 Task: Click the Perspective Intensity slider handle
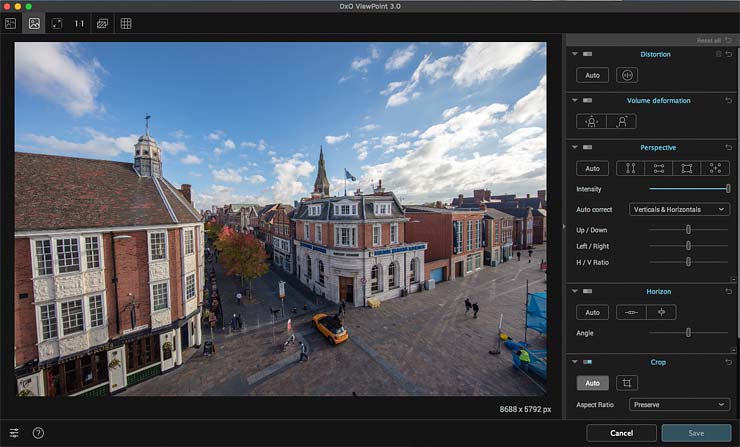click(x=728, y=189)
